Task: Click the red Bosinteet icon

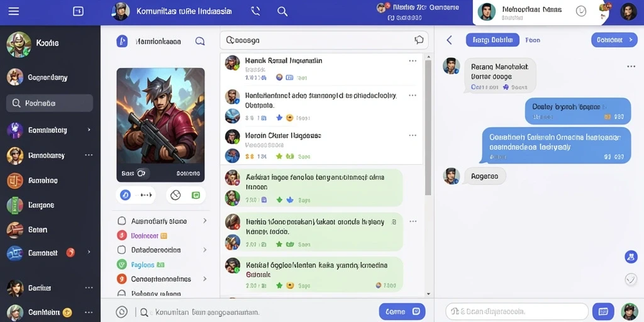Action: pyautogui.click(x=121, y=235)
